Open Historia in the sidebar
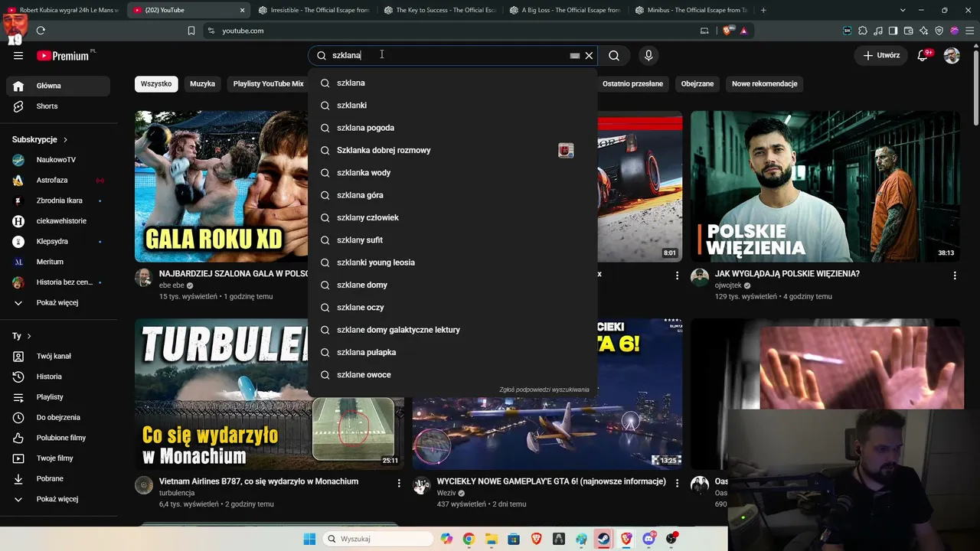This screenshot has width=980, height=551. click(58, 377)
